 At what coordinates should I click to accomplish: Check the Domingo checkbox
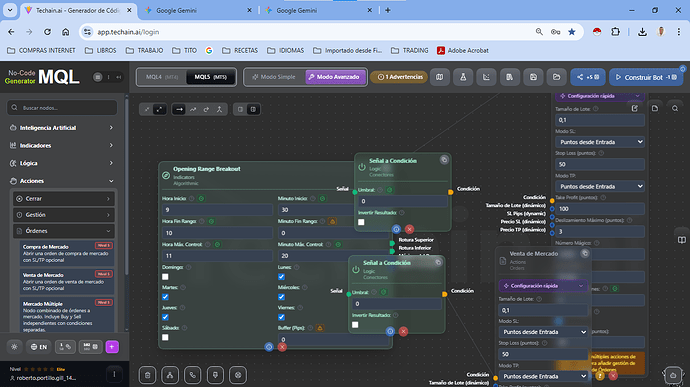click(165, 277)
